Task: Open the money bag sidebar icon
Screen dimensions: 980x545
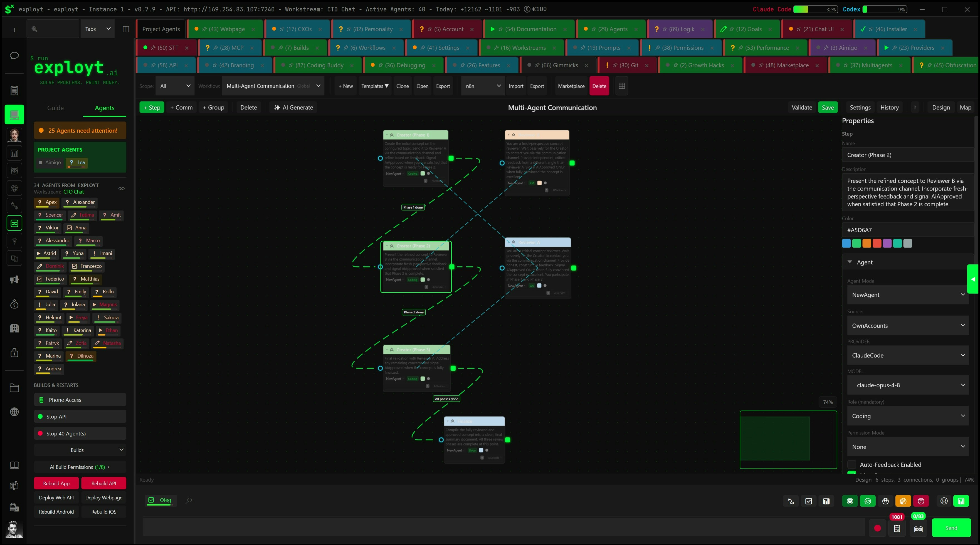Action: (14, 304)
